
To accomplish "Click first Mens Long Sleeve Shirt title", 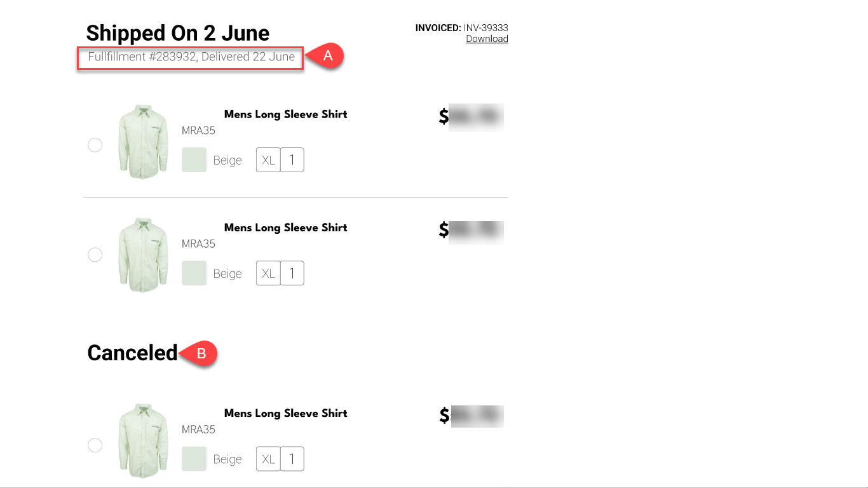I will pyautogui.click(x=285, y=114).
